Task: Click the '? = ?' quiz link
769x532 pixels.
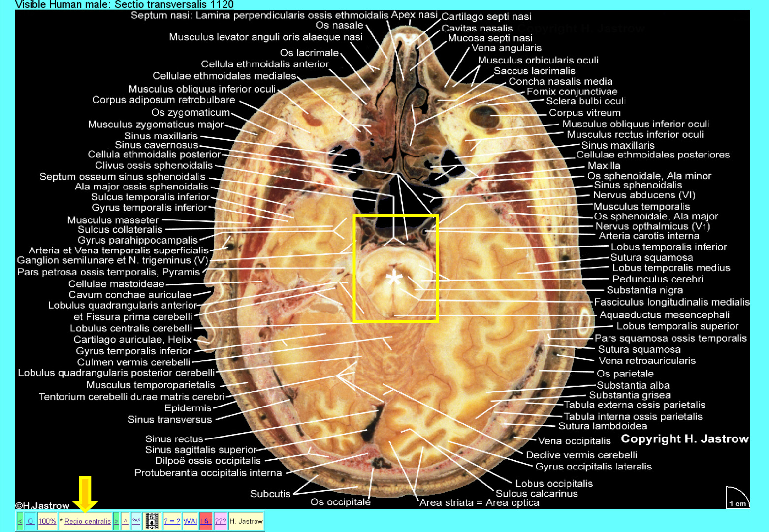Action: coord(172,521)
